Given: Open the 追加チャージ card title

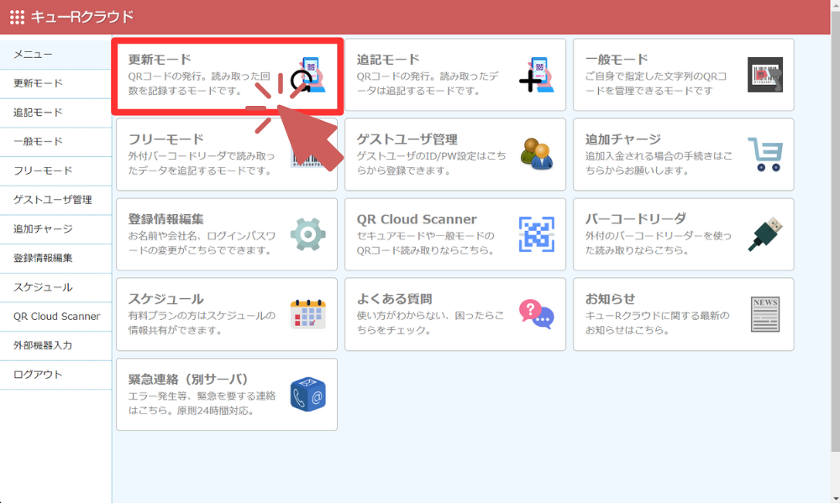Looking at the screenshot, I should pyautogui.click(x=623, y=139).
